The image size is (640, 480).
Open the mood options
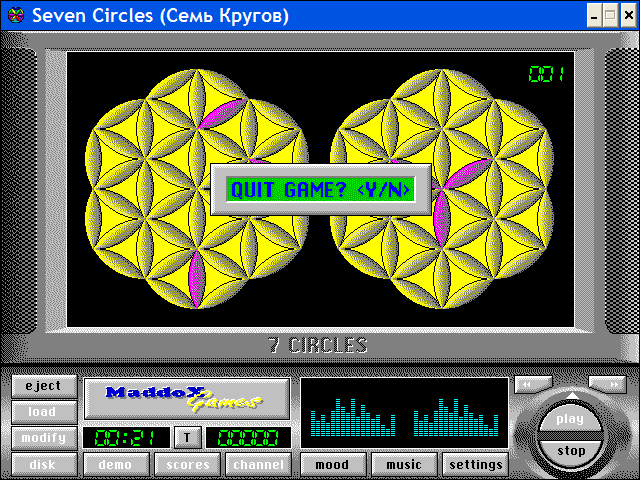pyautogui.click(x=333, y=464)
